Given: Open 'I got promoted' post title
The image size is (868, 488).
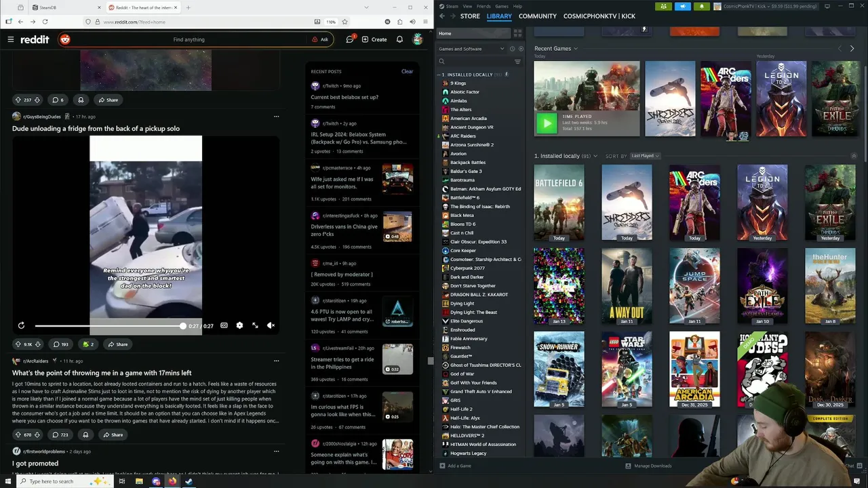Looking at the screenshot, I should 35,464.
